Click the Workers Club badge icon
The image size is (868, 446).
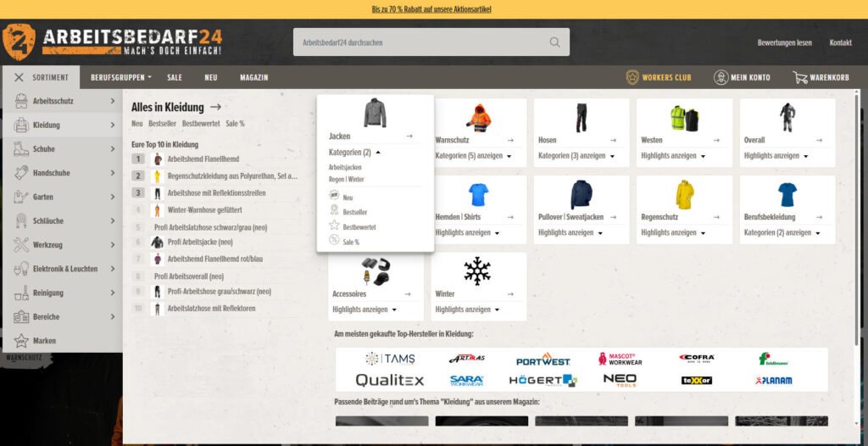(632, 77)
